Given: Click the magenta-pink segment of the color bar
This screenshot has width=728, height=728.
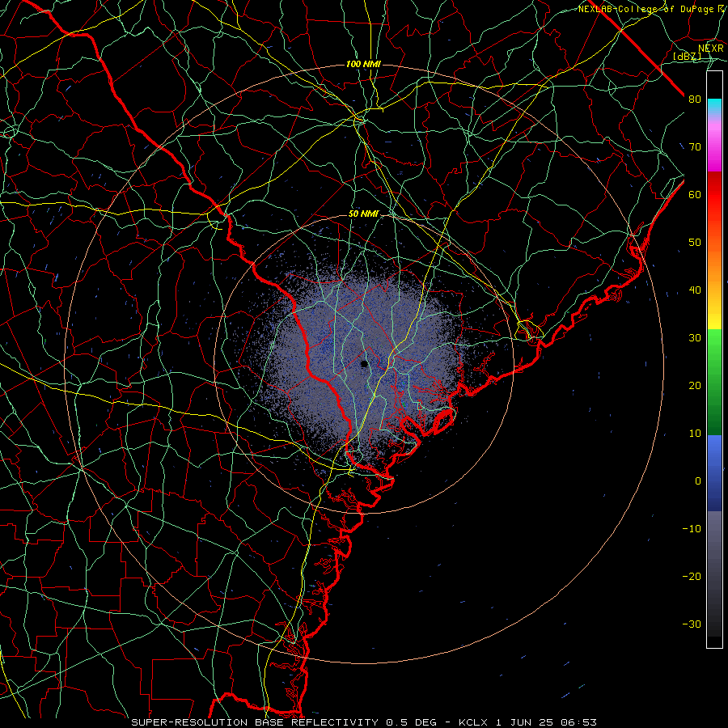Looking at the screenshot, I should pyautogui.click(x=714, y=144).
